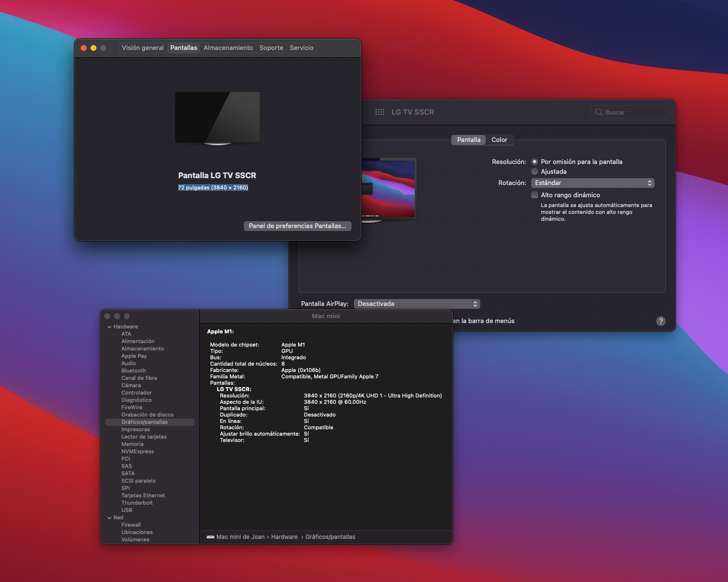Open the Rotación 'Estándar' dropdown
This screenshot has width=728, height=582.
point(593,183)
